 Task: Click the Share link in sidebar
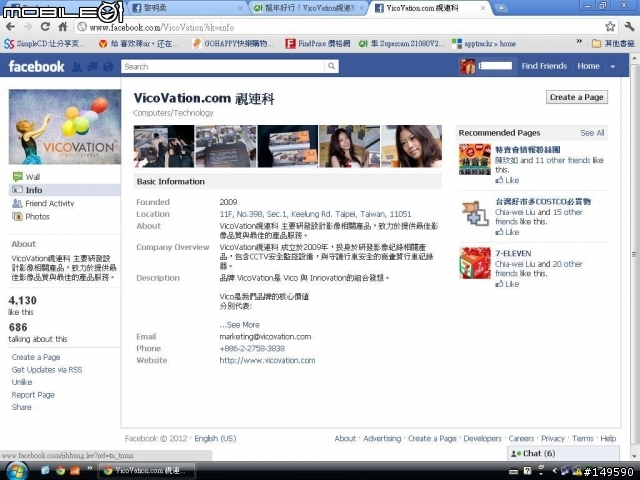22,407
